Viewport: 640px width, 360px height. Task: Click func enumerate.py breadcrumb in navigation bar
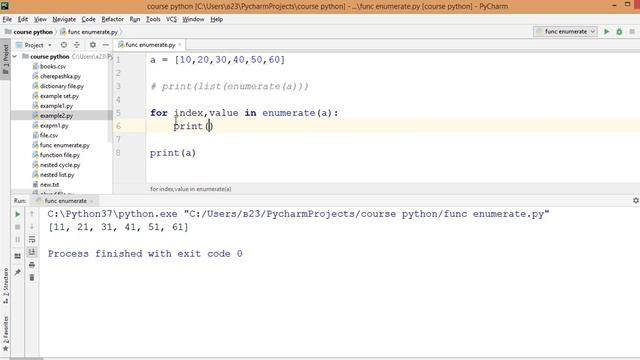[89, 32]
